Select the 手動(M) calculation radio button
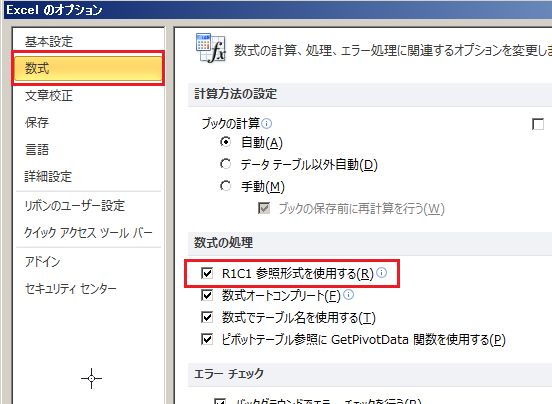The height and width of the screenshot is (404, 552). click(225, 185)
